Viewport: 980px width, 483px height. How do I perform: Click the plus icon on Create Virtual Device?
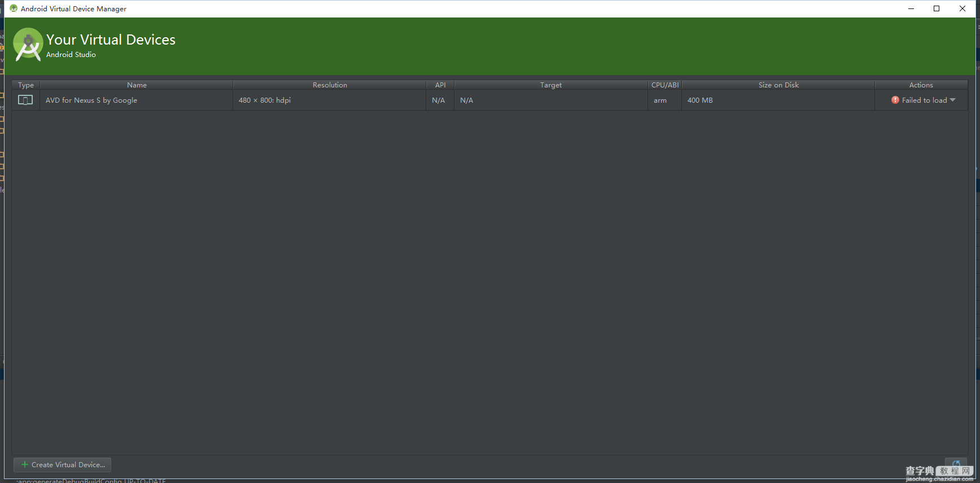point(24,464)
